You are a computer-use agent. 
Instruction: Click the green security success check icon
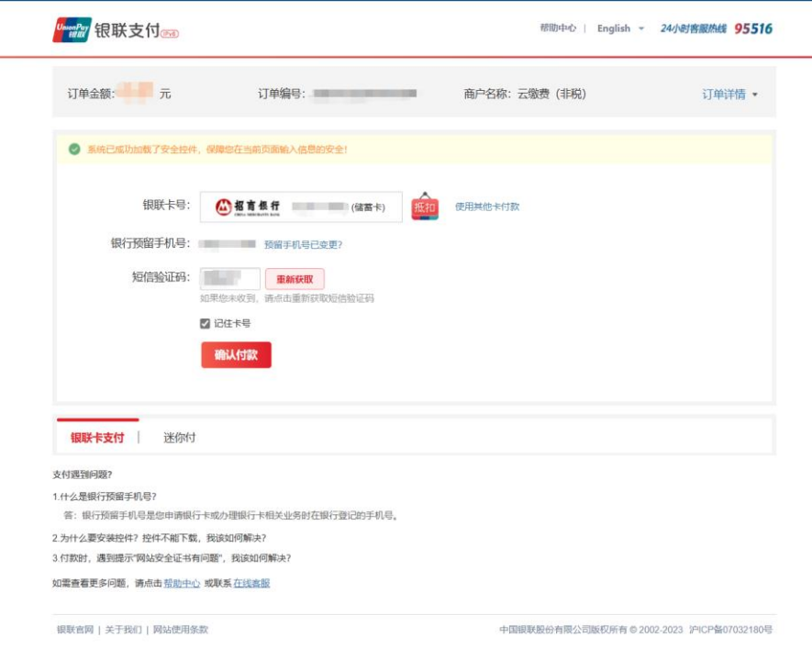pyautogui.click(x=74, y=149)
